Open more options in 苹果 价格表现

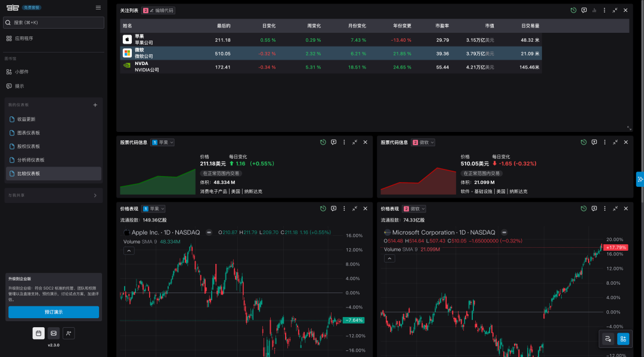click(344, 209)
